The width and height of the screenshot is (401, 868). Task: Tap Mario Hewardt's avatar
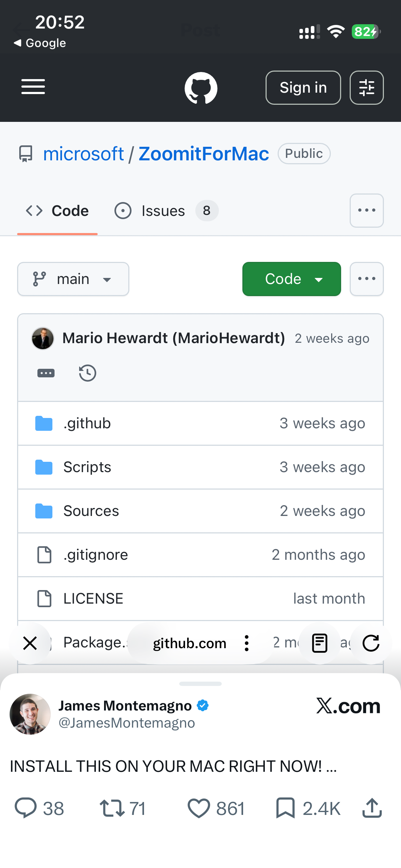point(43,339)
